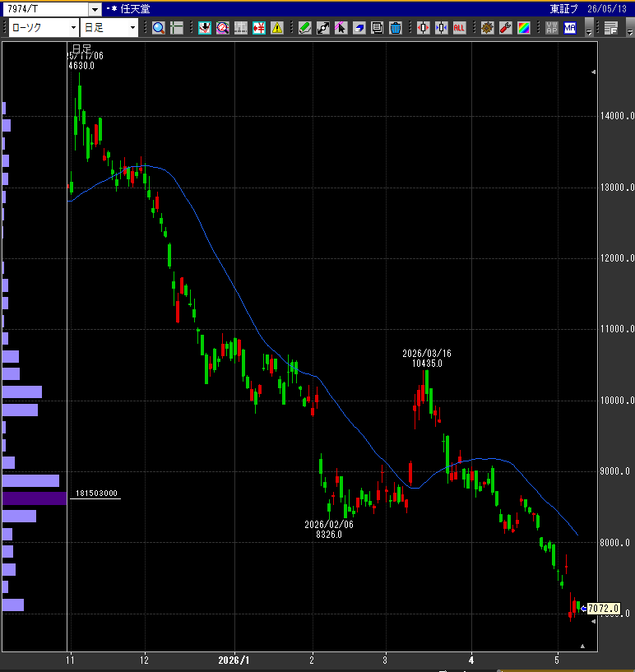
Task: Click the 14000.0 price axis label
Action: coord(617,116)
